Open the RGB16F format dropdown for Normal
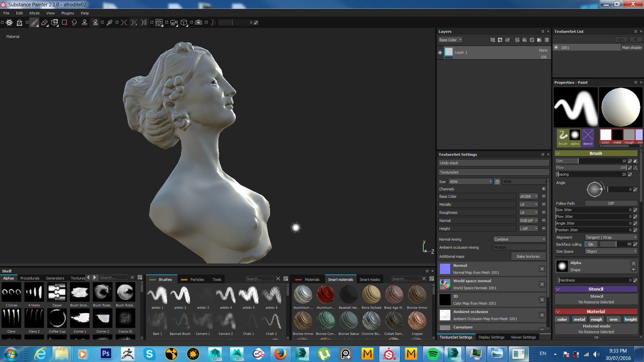This screenshot has width=644, height=362. point(528,220)
